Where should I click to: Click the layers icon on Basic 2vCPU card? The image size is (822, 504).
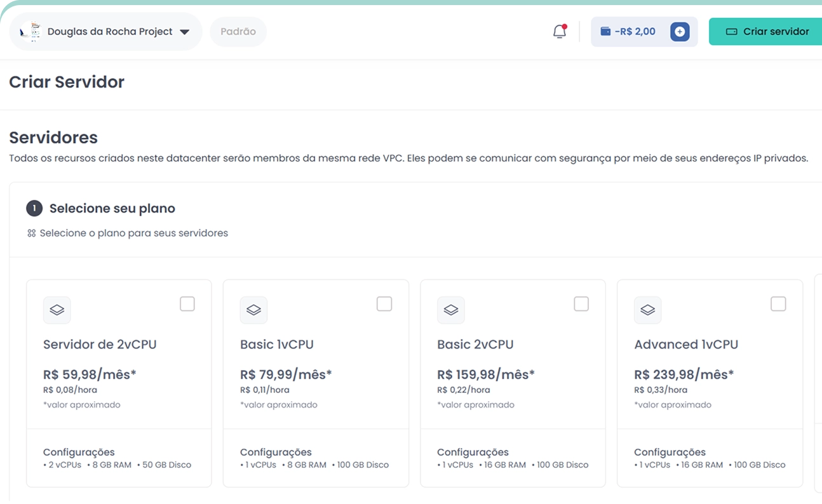click(451, 310)
